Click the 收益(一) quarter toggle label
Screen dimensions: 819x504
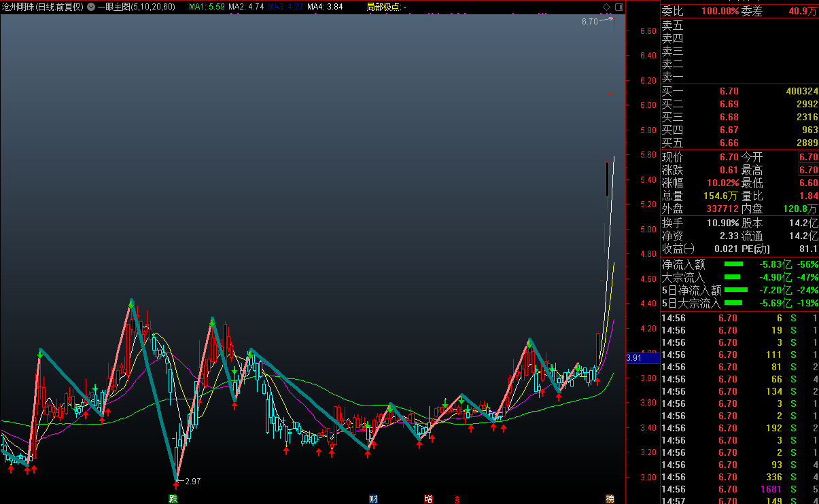click(679, 249)
